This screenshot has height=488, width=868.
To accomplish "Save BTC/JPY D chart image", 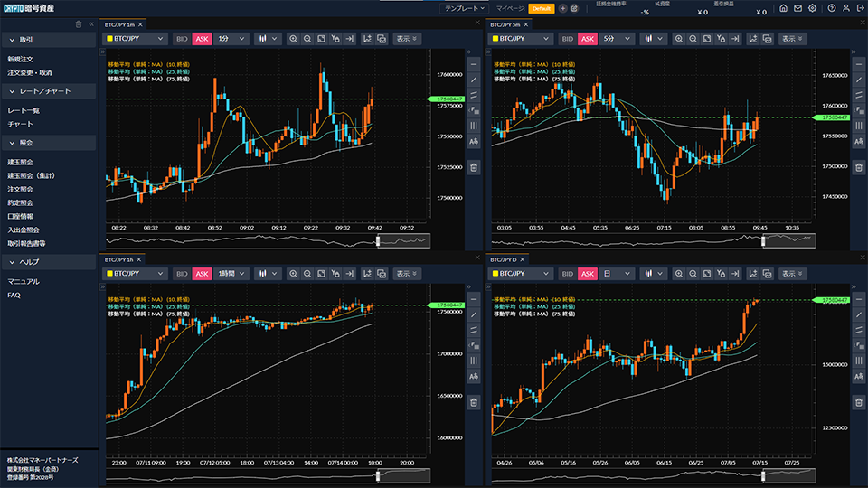I will tap(768, 274).
